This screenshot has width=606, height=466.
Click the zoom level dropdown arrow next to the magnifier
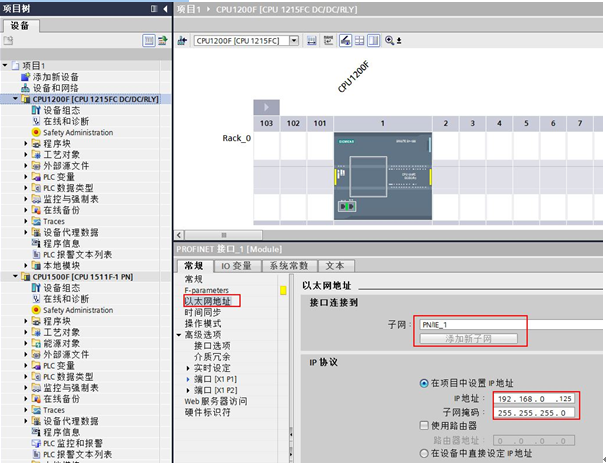click(x=399, y=41)
